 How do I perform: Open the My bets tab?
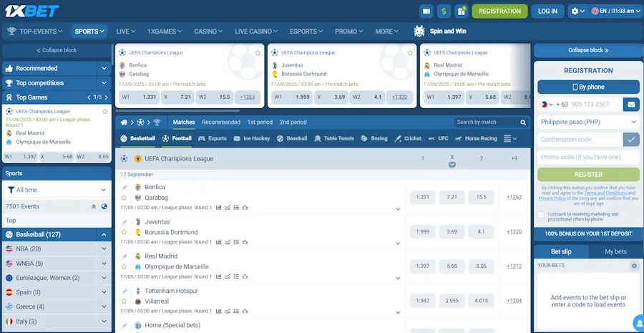coord(615,251)
